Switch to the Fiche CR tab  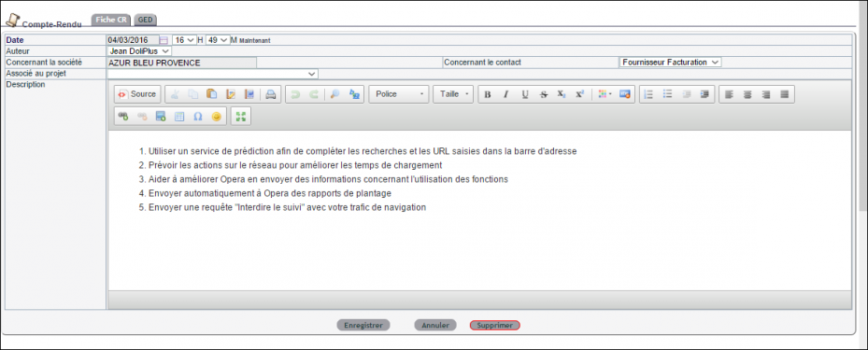112,20
